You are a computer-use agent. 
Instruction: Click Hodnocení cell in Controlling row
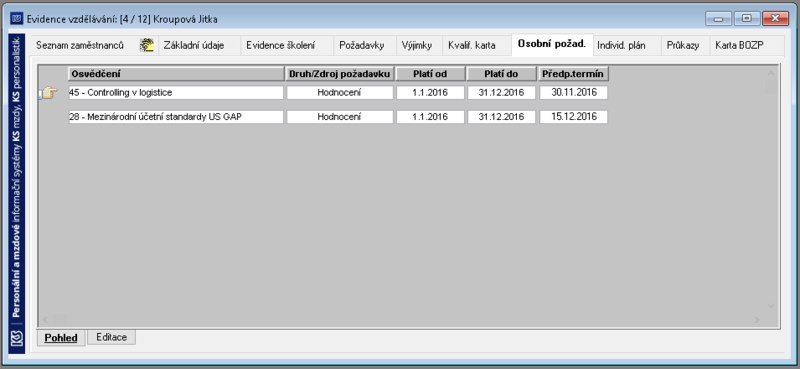pyautogui.click(x=340, y=92)
